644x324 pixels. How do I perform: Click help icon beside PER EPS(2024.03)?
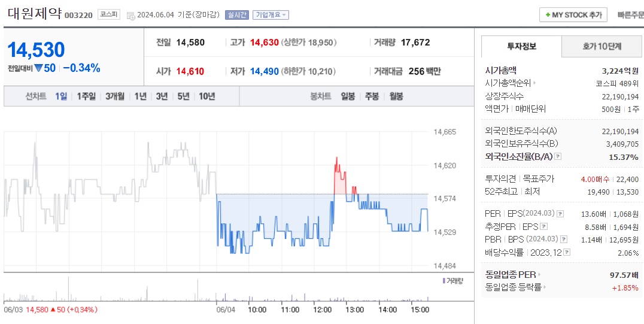pyautogui.click(x=560, y=214)
